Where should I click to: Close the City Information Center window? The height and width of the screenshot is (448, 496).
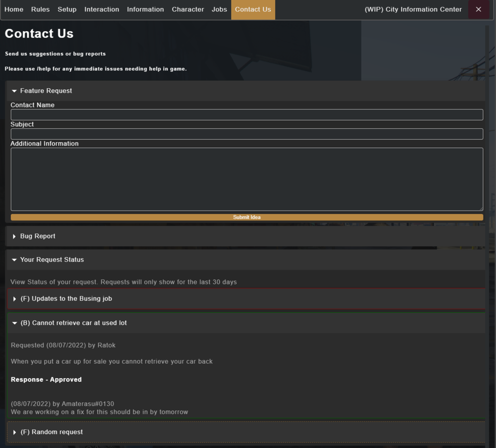point(478,9)
